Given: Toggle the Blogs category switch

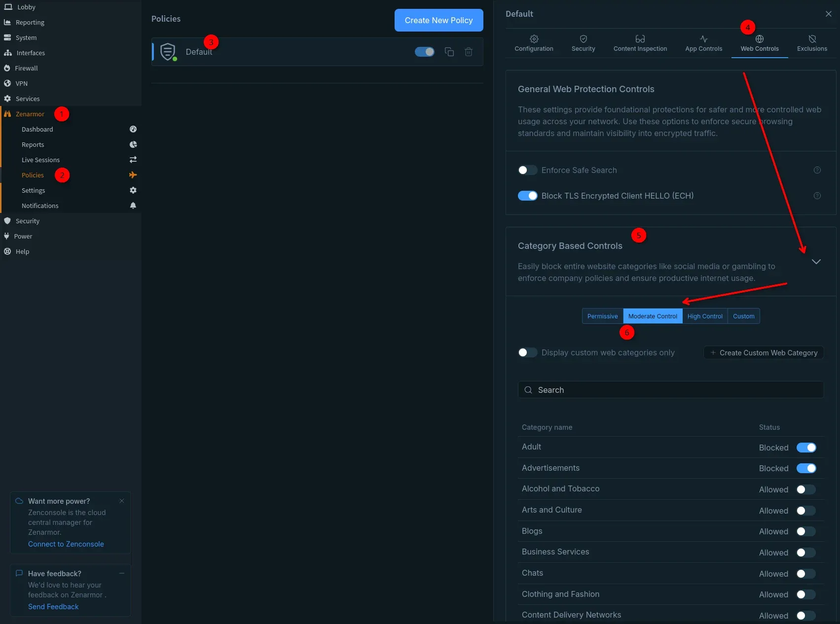Looking at the screenshot, I should (x=806, y=531).
